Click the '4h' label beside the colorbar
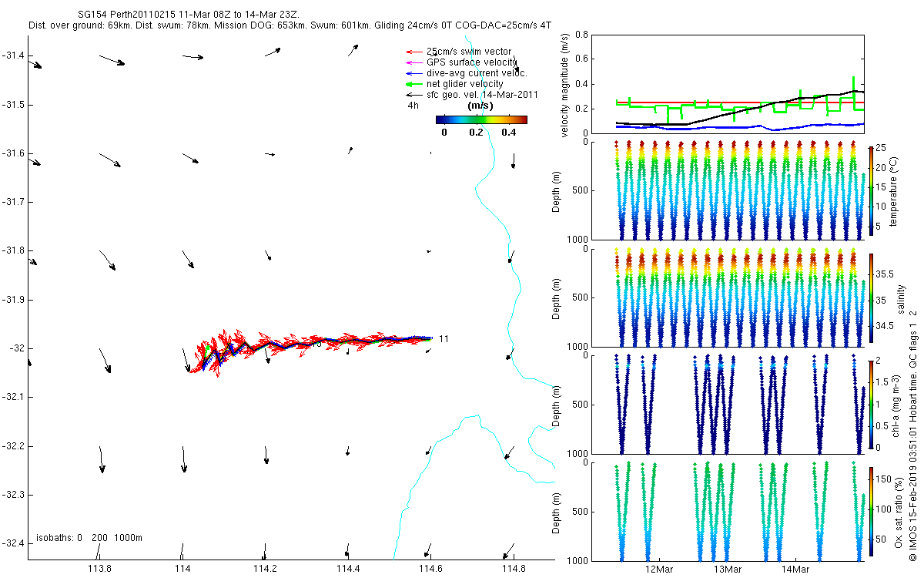 413,106
